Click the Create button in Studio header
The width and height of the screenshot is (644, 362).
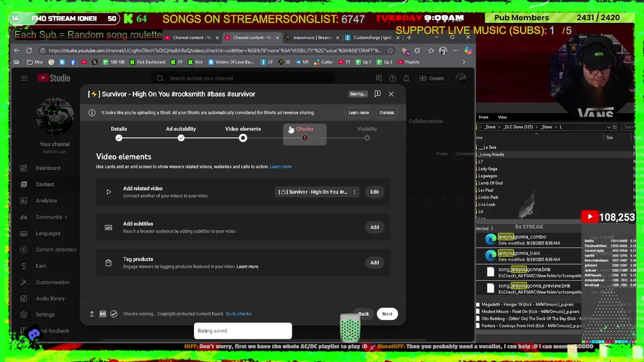point(432,78)
